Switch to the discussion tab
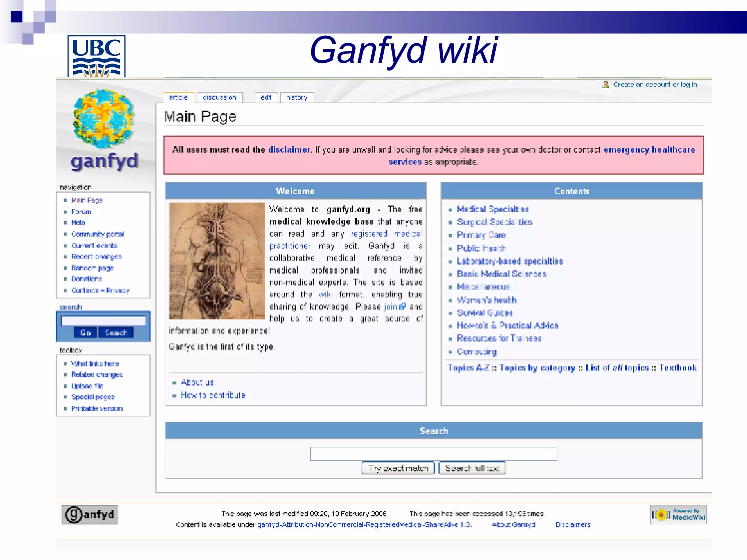The image size is (747, 560). click(x=220, y=98)
